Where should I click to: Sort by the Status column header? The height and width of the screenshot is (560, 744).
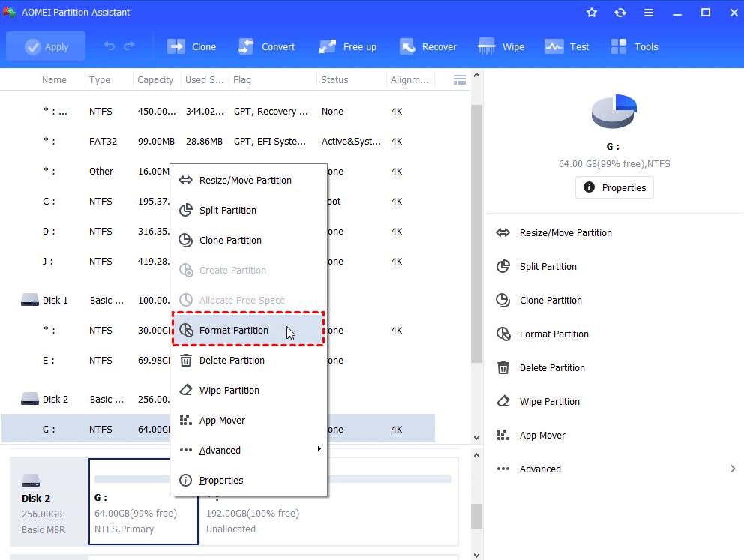click(x=334, y=80)
